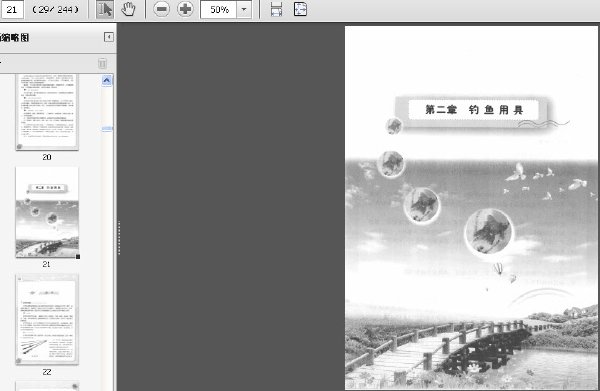The image size is (600, 391).
Task: Click the thumbnail scrollbar position marker
Action: (x=107, y=129)
